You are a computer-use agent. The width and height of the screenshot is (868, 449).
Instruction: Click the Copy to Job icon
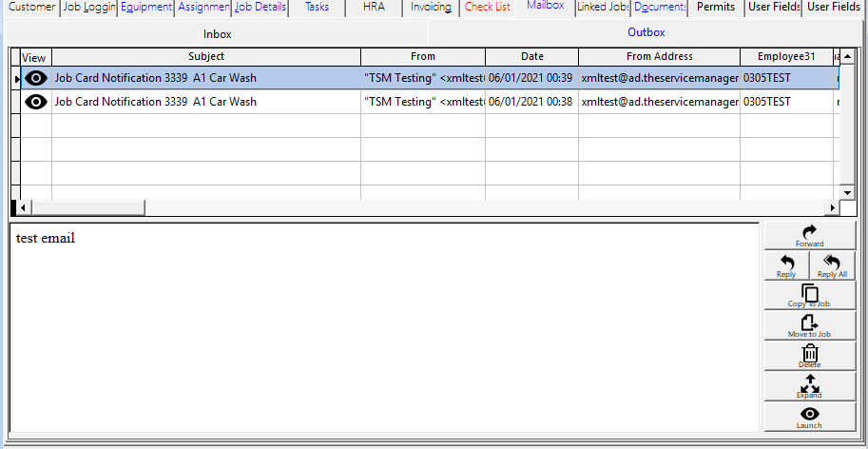point(809,295)
